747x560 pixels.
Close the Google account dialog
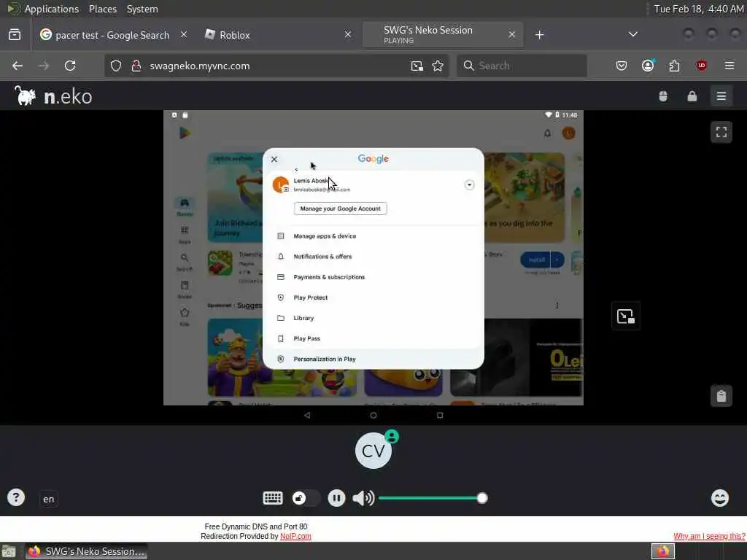[274, 159]
